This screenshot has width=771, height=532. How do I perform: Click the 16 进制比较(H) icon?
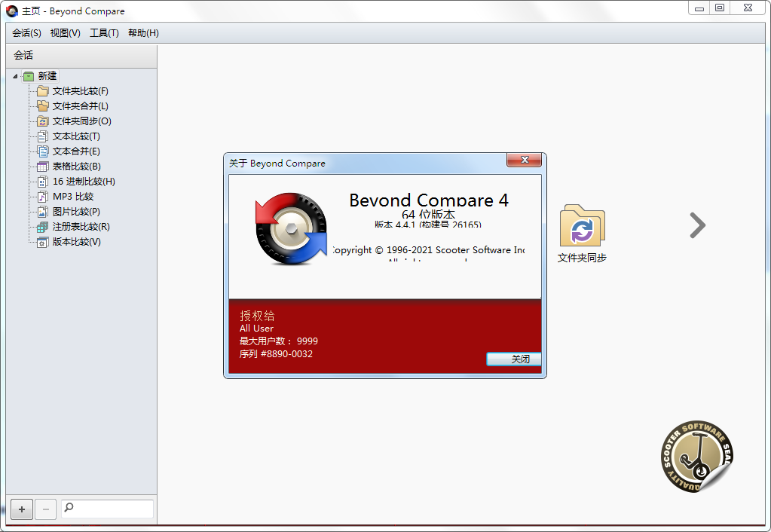coord(43,182)
